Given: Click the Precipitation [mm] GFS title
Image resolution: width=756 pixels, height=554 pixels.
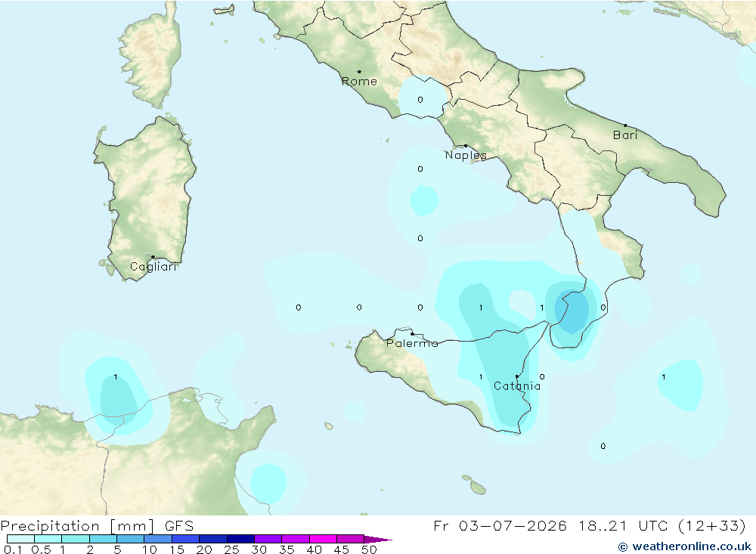Looking at the screenshot, I should [97, 525].
